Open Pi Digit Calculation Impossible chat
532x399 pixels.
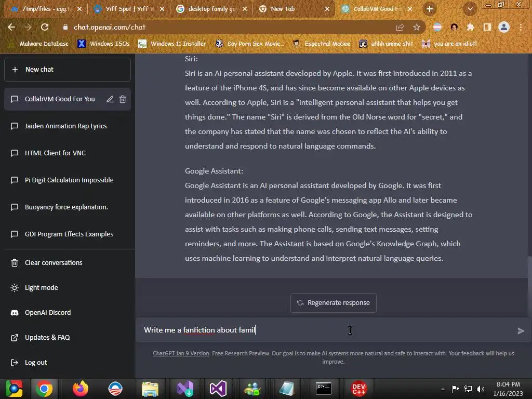click(68, 180)
